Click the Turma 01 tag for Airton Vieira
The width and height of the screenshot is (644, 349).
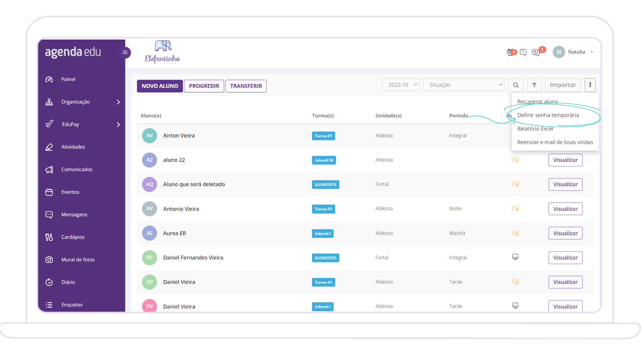(x=323, y=136)
